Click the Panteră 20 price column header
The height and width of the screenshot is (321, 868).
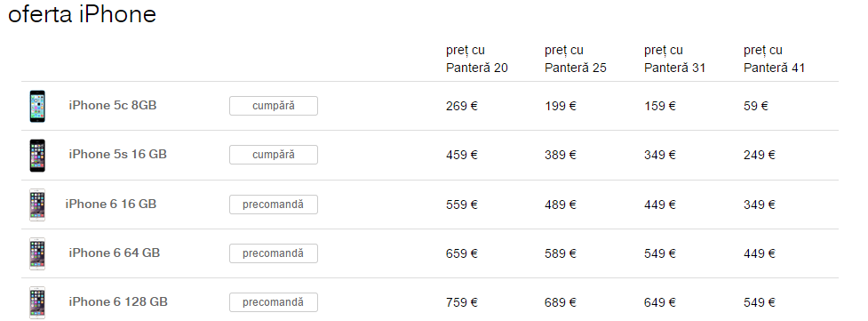pos(477,60)
